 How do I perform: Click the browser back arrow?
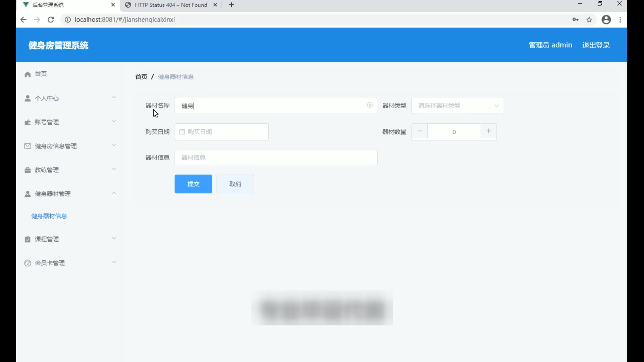click(23, 20)
